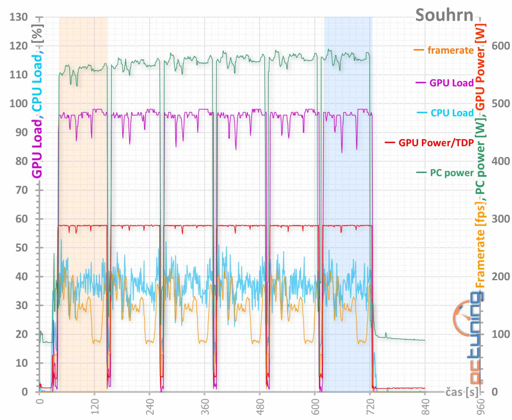Click the GPU Load vertical axis title
This screenshot has height=420, width=512.
[37, 149]
